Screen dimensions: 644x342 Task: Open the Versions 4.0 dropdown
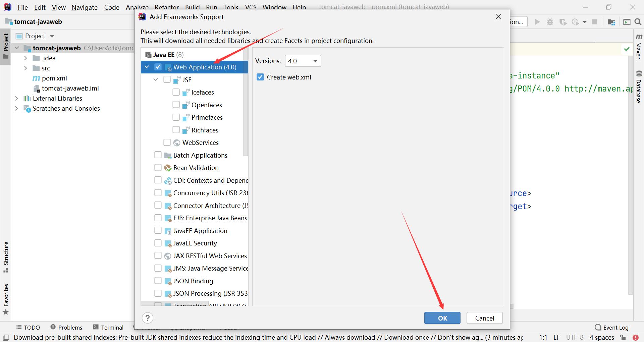[x=303, y=61]
